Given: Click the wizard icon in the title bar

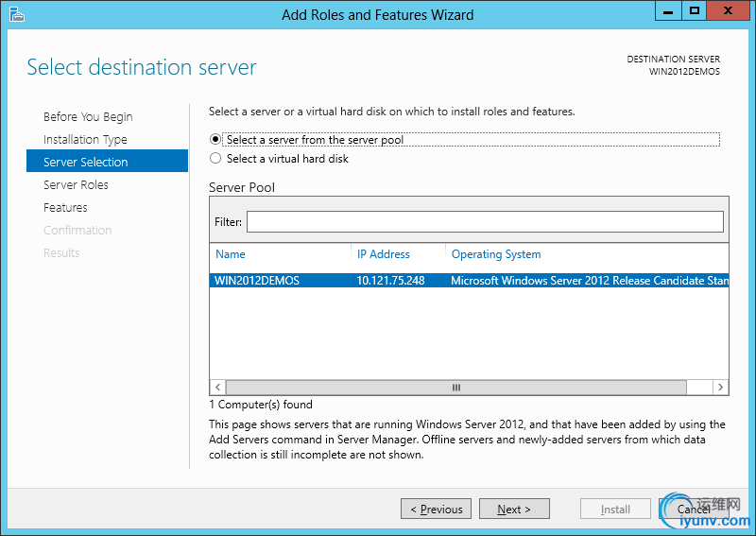Looking at the screenshot, I should (16, 14).
